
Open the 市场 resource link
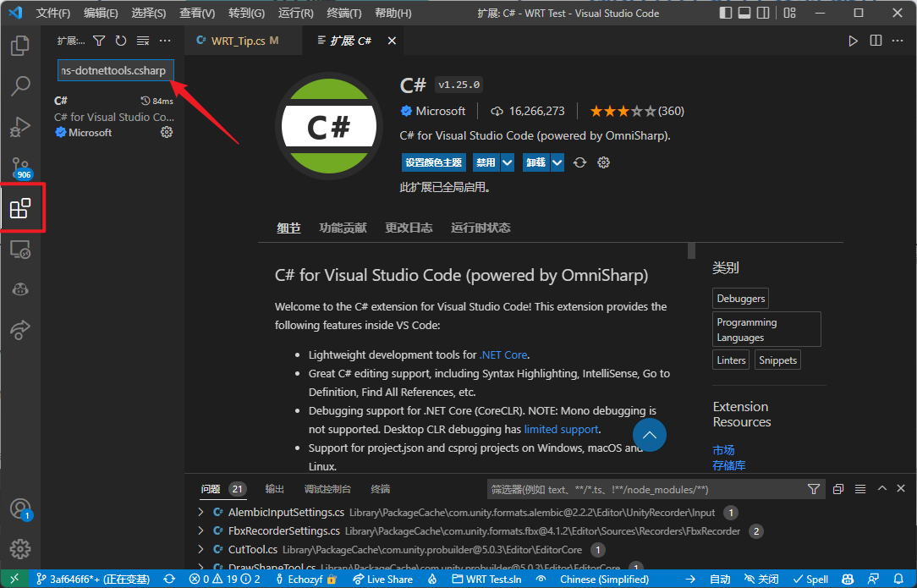[x=723, y=450]
